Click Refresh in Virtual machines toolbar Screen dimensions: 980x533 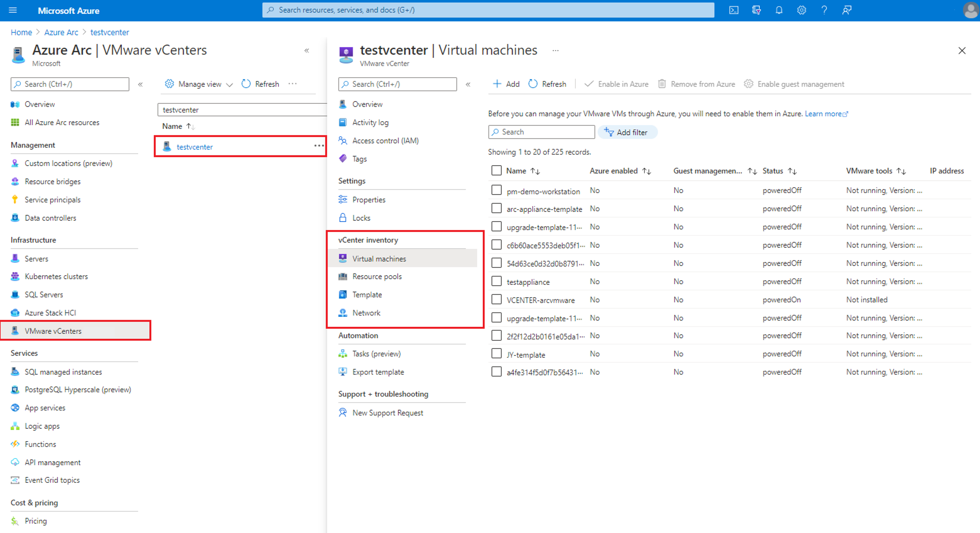547,84
